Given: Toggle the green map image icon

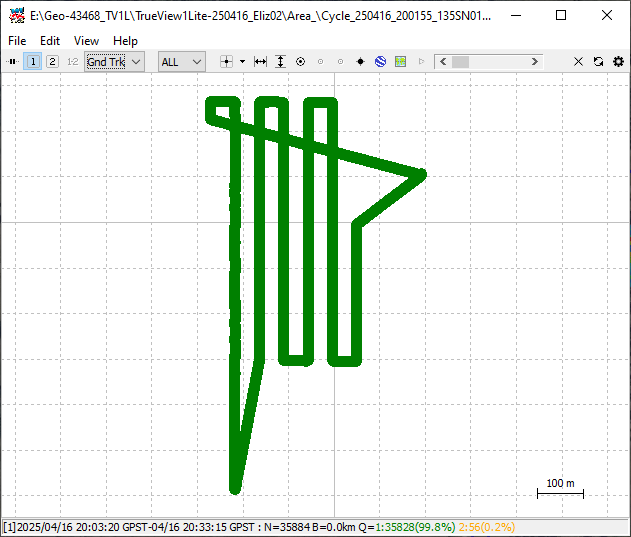Looking at the screenshot, I should (x=400, y=62).
